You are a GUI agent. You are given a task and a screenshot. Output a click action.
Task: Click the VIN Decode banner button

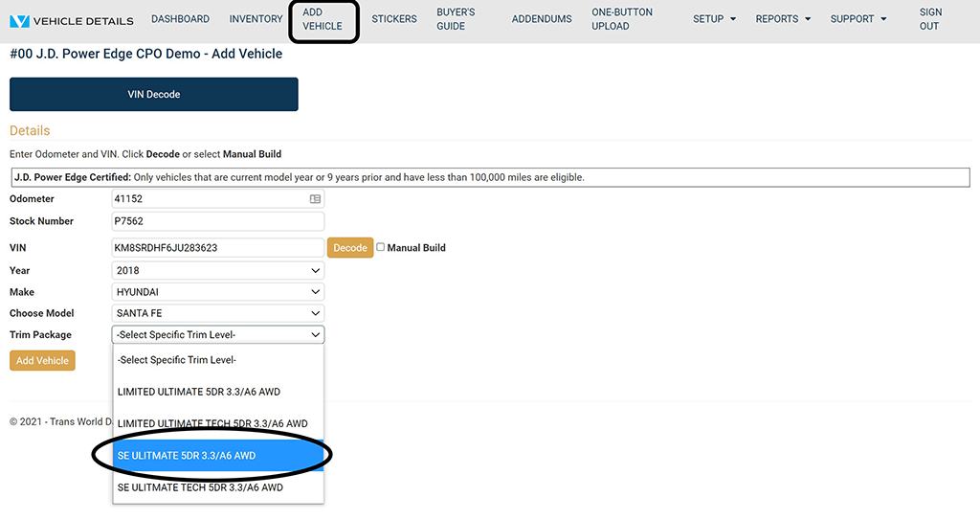tap(154, 95)
